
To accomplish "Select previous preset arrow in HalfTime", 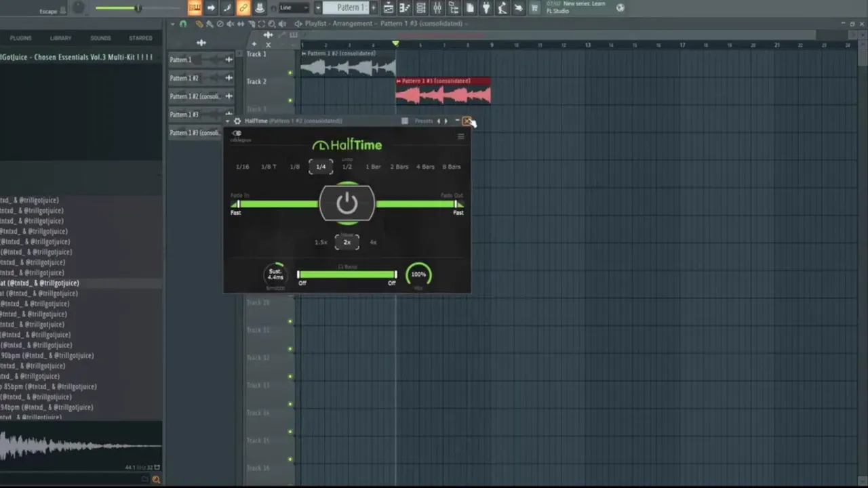I will point(439,121).
